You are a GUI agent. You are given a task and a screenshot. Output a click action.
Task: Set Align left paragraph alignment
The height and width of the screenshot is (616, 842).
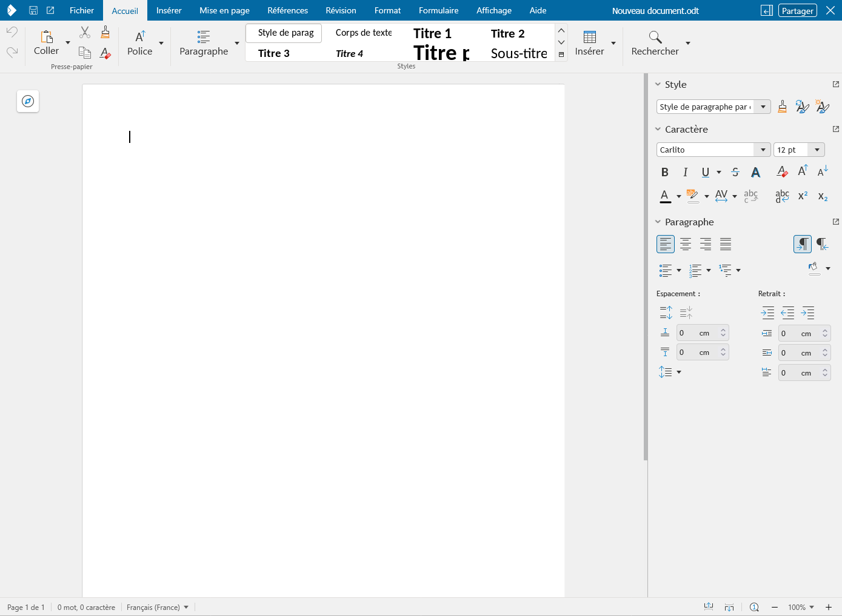pyautogui.click(x=666, y=244)
